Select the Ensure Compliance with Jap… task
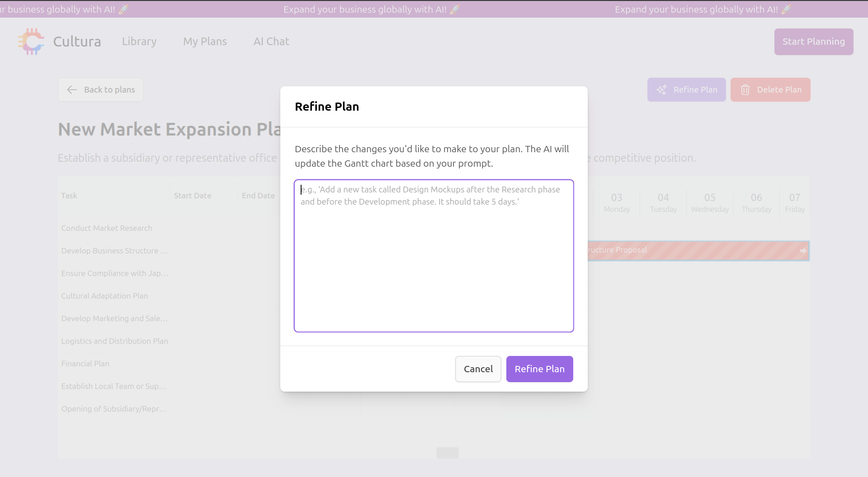 (115, 273)
